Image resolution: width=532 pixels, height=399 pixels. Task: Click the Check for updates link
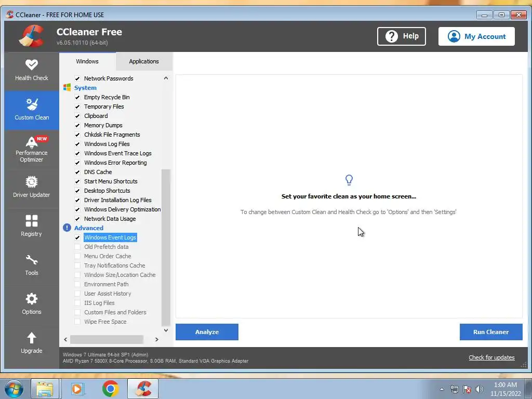click(491, 357)
